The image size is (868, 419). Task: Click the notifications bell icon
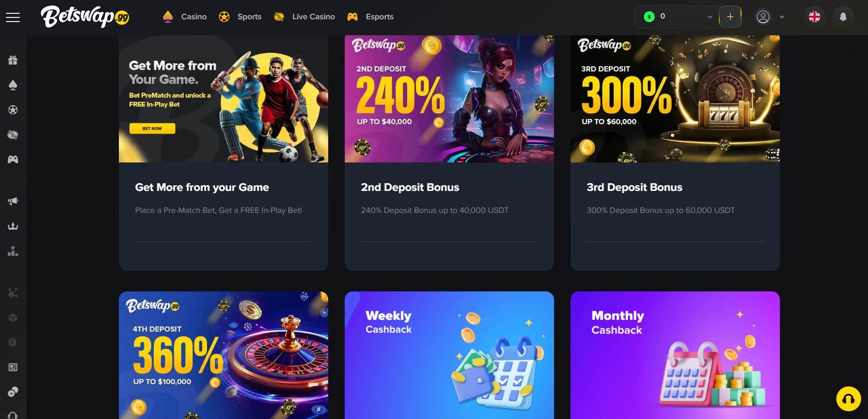click(843, 17)
